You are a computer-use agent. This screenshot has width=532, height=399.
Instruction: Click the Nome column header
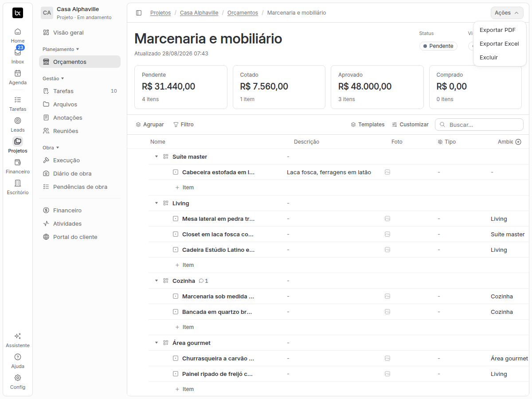pyautogui.click(x=158, y=142)
